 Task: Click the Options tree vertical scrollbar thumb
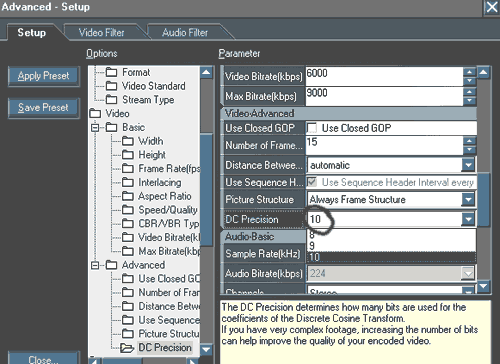coord(206,189)
